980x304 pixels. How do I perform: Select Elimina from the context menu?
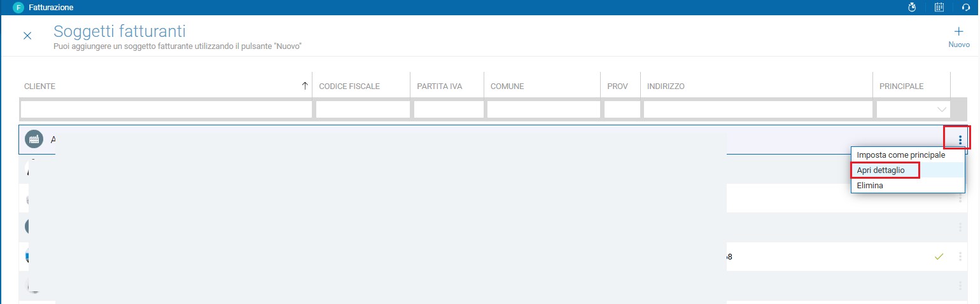pos(869,186)
